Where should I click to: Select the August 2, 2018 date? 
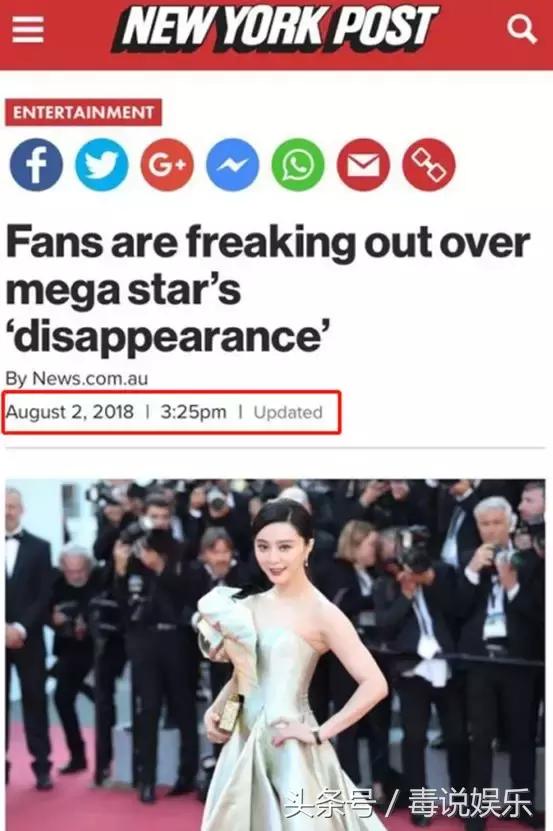[69, 412]
